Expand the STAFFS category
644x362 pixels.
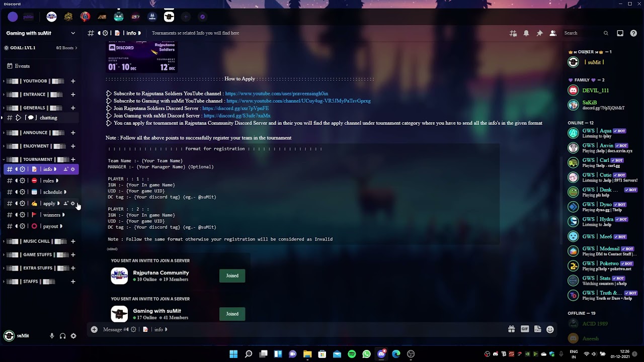[x=29, y=282]
